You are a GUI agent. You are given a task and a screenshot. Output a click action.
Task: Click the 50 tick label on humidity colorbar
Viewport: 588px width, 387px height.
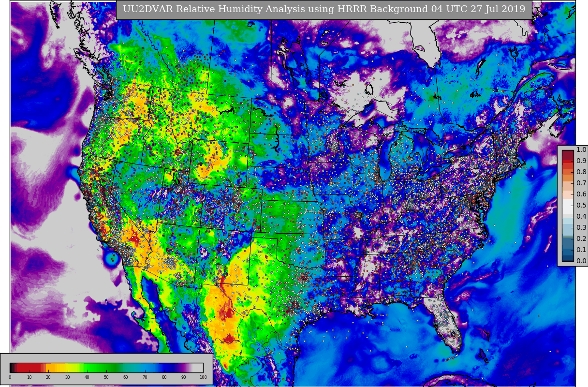point(106,377)
